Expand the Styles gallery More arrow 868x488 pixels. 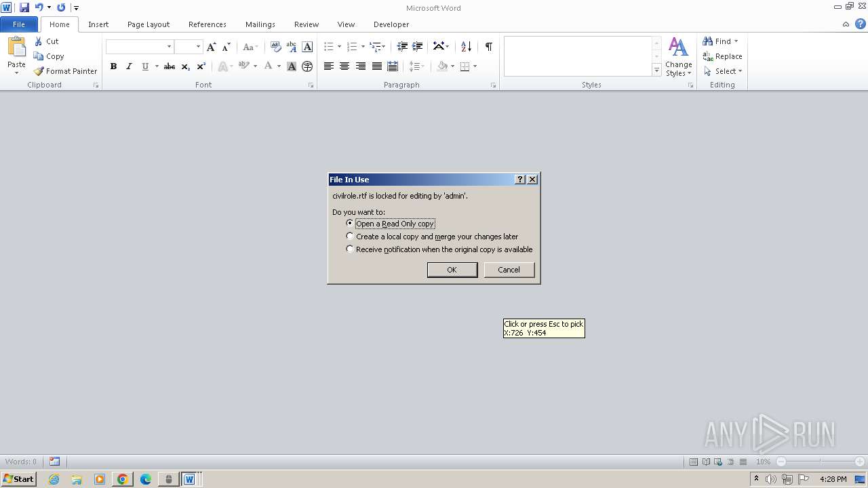pos(656,70)
